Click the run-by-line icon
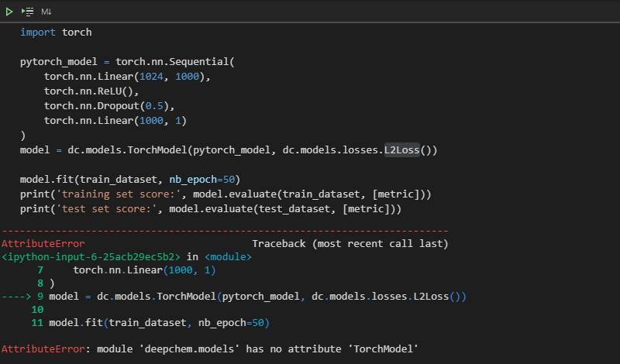Viewport: 620px width, 364px height. point(27,12)
